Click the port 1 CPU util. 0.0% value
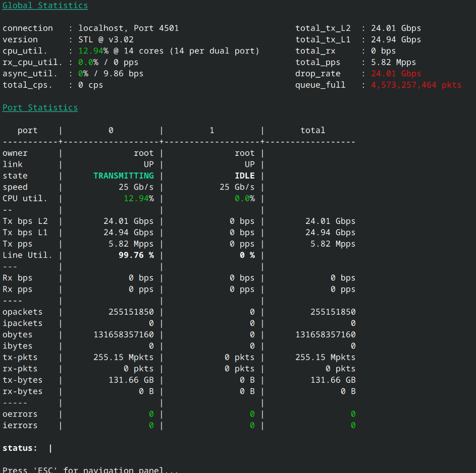Image resolution: width=476 pixels, height=473 pixels. (245, 199)
